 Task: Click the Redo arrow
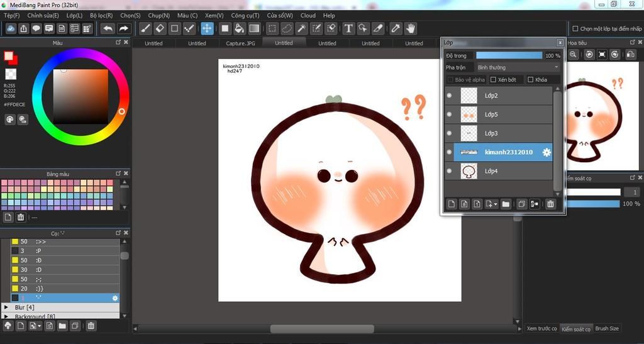pyautogui.click(x=123, y=28)
